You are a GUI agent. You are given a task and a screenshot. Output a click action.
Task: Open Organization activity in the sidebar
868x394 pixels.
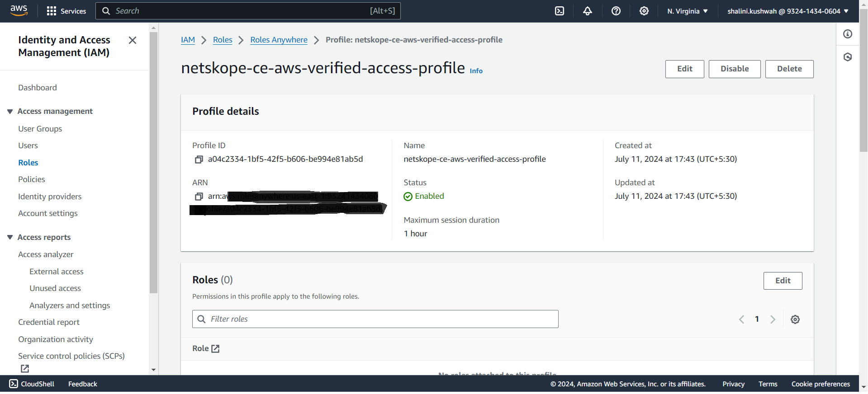coord(56,339)
